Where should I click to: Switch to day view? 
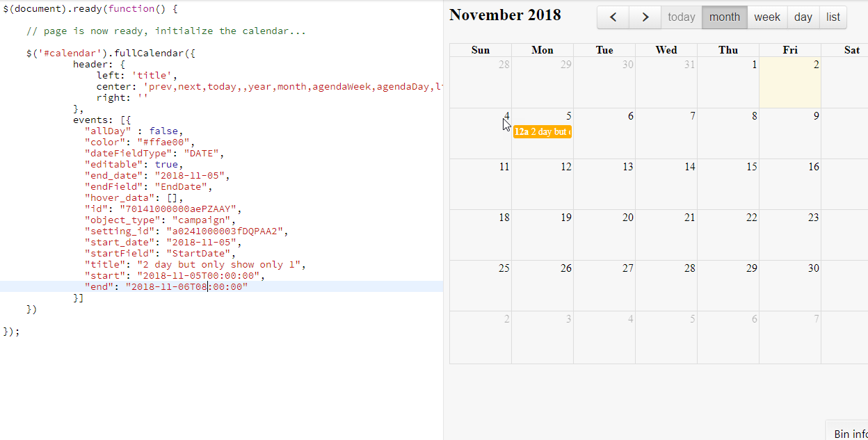pos(803,17)
